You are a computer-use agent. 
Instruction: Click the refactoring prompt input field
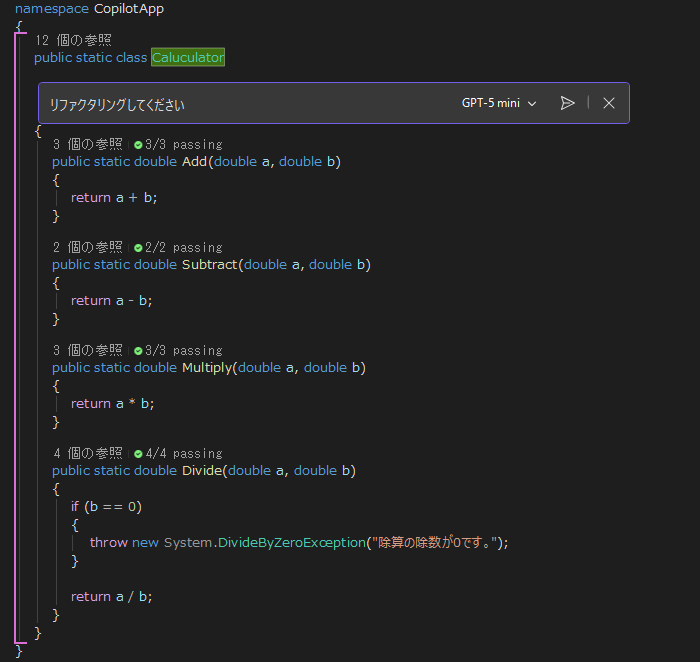250,104
